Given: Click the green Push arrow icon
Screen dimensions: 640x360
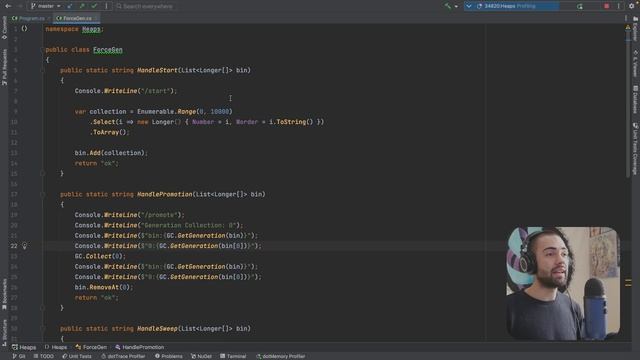Looking at the screenshot, I should 82,6.
